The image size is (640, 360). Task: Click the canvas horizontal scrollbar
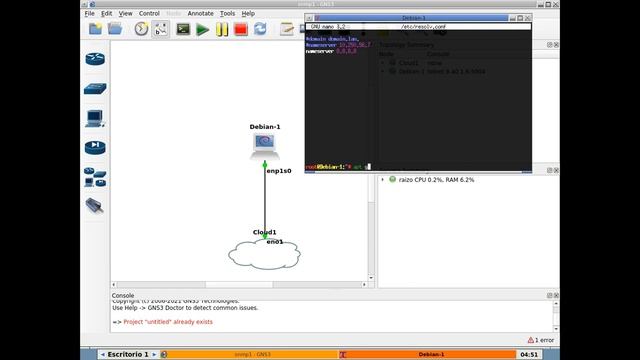[x=239, y=284]
